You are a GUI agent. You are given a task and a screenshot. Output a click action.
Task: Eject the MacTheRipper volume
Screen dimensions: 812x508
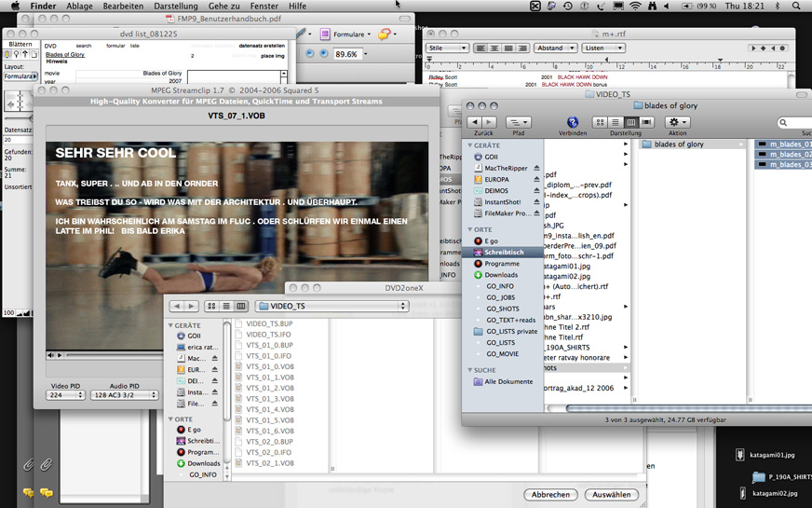[x=536, y=168]
